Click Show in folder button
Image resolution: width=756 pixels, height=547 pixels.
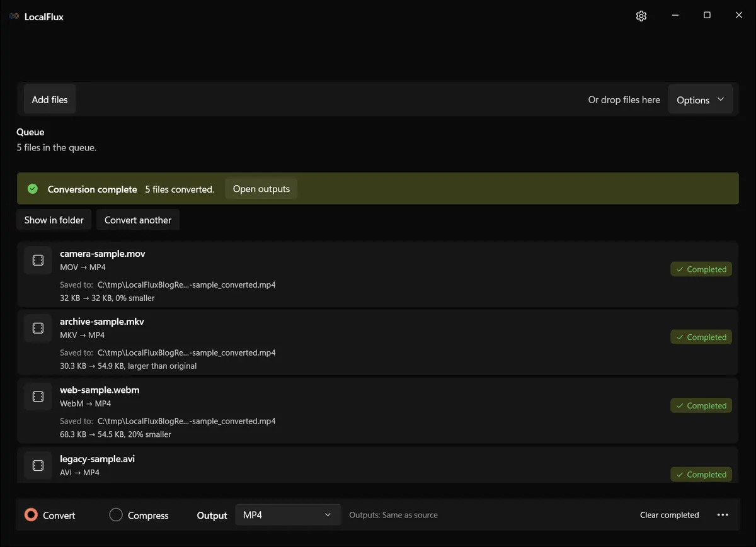click(x=54, y=220)
